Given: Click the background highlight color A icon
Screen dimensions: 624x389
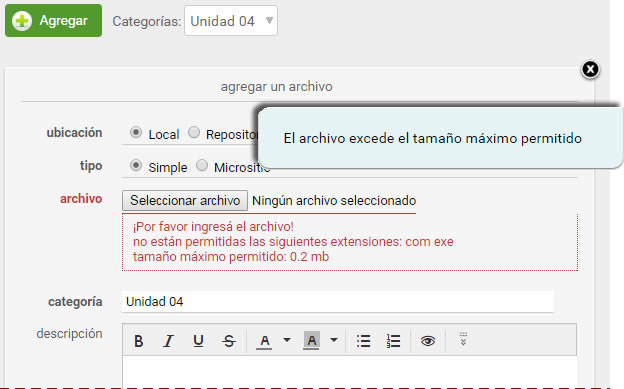Looking at the screenshot, I should pos(311,341).
